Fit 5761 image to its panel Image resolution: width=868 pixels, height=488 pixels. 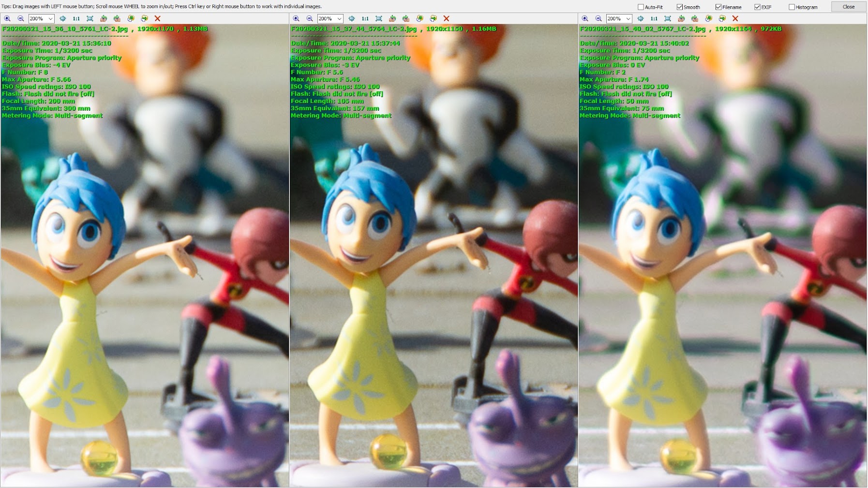click(x=90, y=18)
